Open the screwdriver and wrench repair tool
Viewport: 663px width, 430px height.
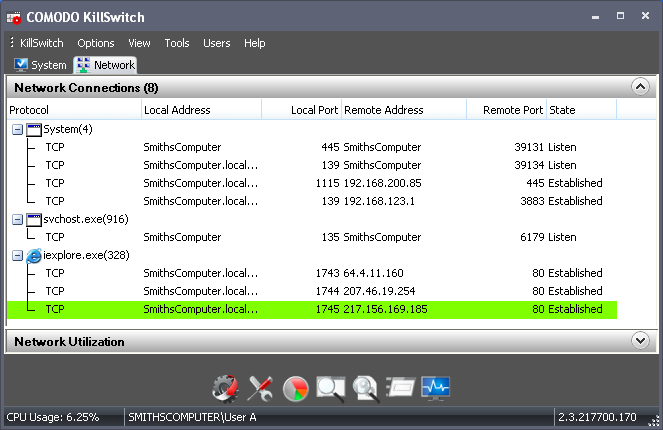click(260, 388)
